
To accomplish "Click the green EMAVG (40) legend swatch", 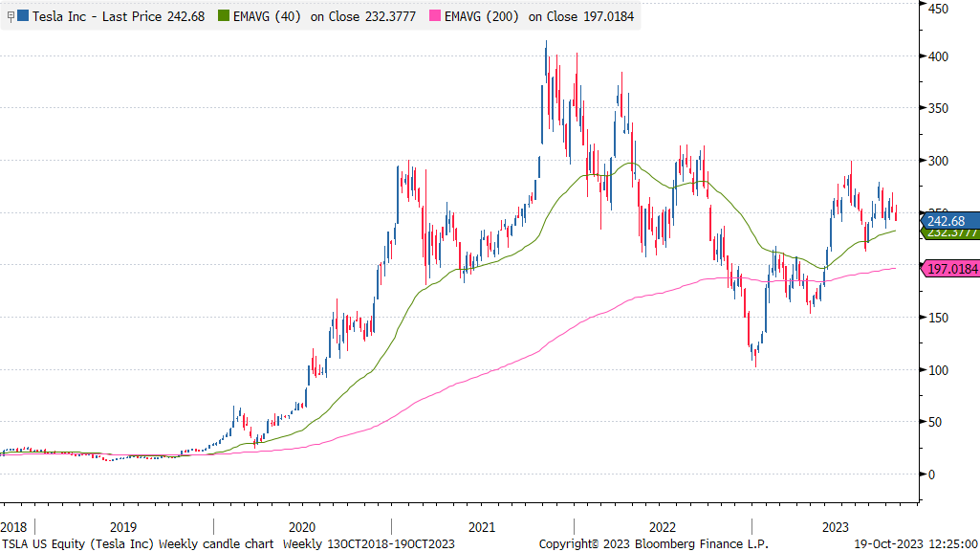I will [223, 15].
